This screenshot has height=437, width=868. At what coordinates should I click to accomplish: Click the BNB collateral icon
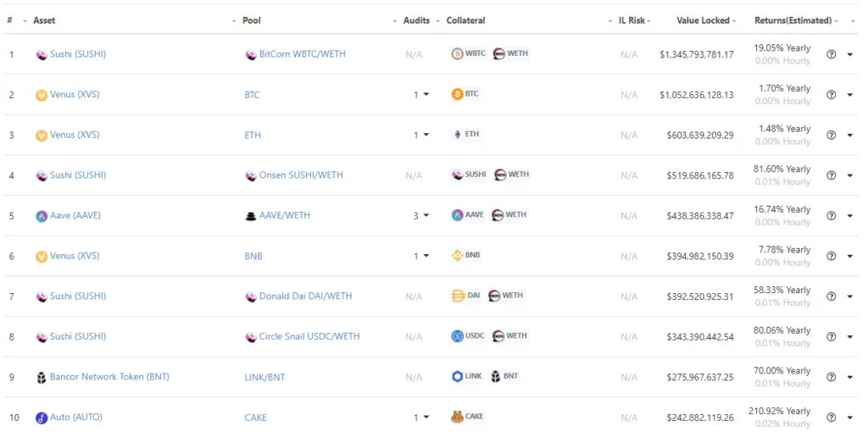pyautogui.click(x=458, y=255)
